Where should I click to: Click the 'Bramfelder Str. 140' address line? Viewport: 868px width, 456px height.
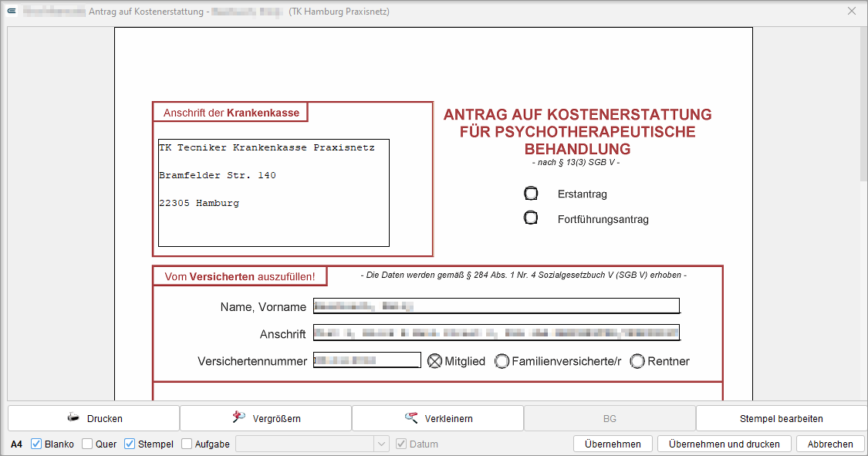click(217, 175)
